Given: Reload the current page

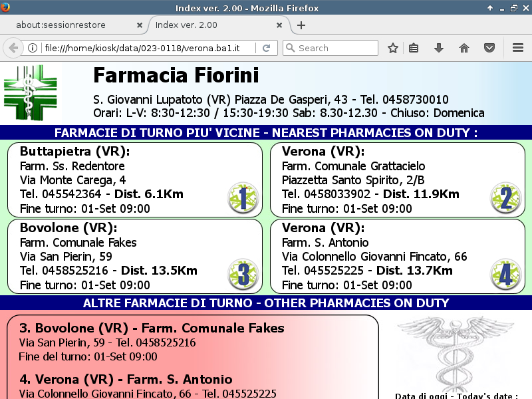Looking at the screenshot, I should pos(266,48).
